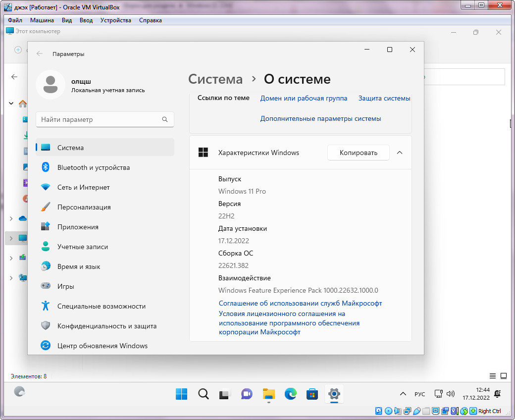Show hidden tray icons chevron

click(x=403, y=394)
